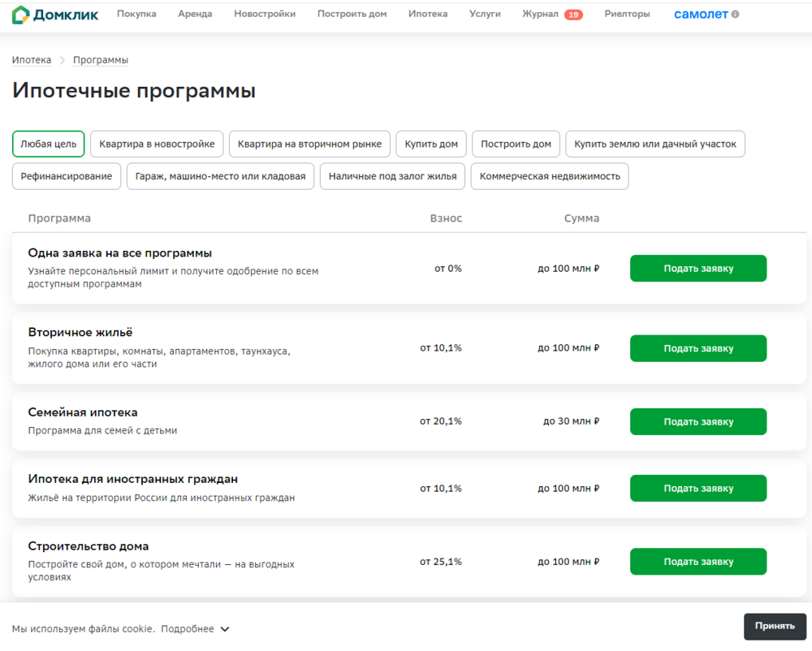
Task: Open the Новостройки menu item
Action: [265, 14]
